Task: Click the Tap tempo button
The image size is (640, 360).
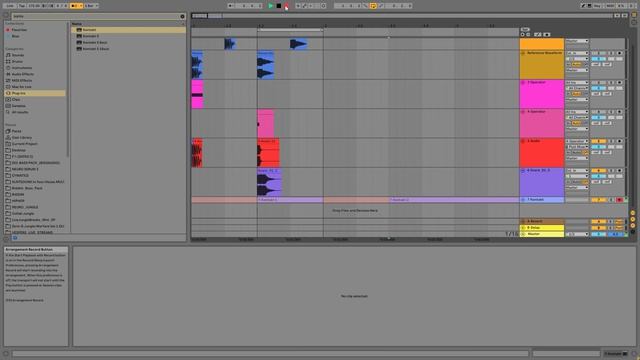Action: tap(22, 6)
